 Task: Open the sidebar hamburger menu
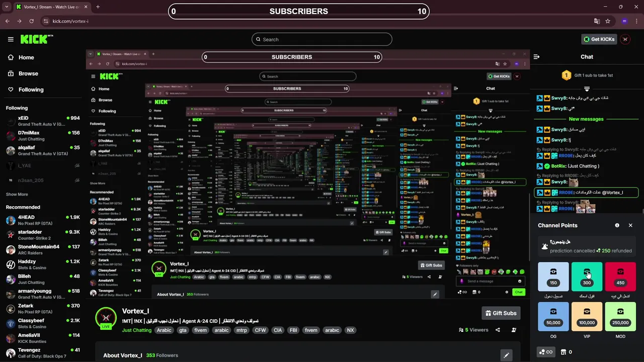coord(11,39)
